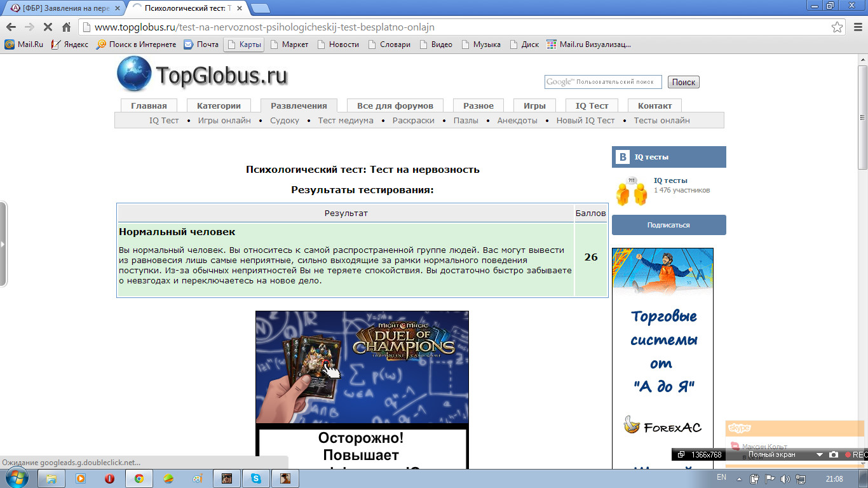Click the network tray icon
Screen dimensions: 868x488
coord(800,479)
